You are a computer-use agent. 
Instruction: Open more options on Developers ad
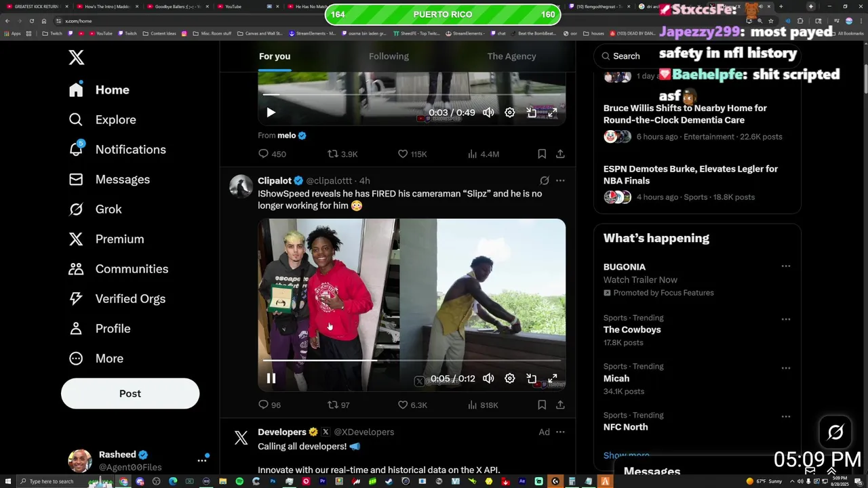click(x=560, y=432)
